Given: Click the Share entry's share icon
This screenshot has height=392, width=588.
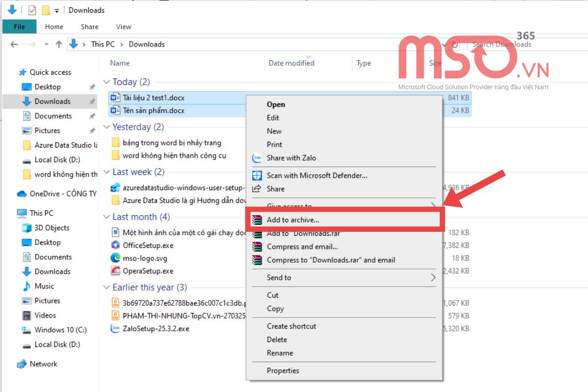Looking at the screenshot, I should 257,189.
